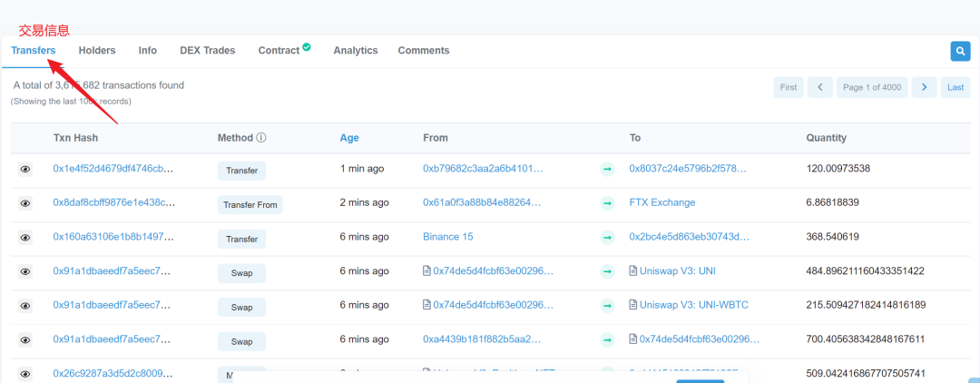Go to the next page chevron
980x383 pixels.
point(924,87)
